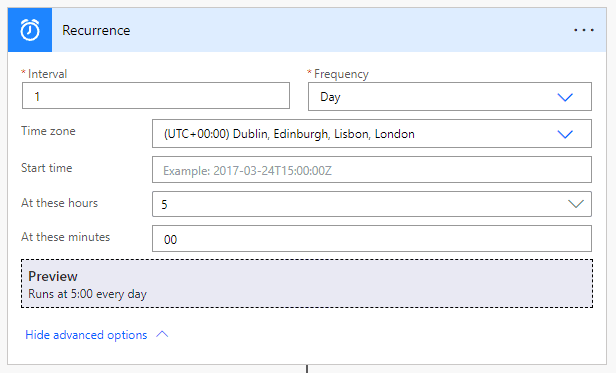Click the Start time input field
This screenshot has width=616, height=373.
372,170
